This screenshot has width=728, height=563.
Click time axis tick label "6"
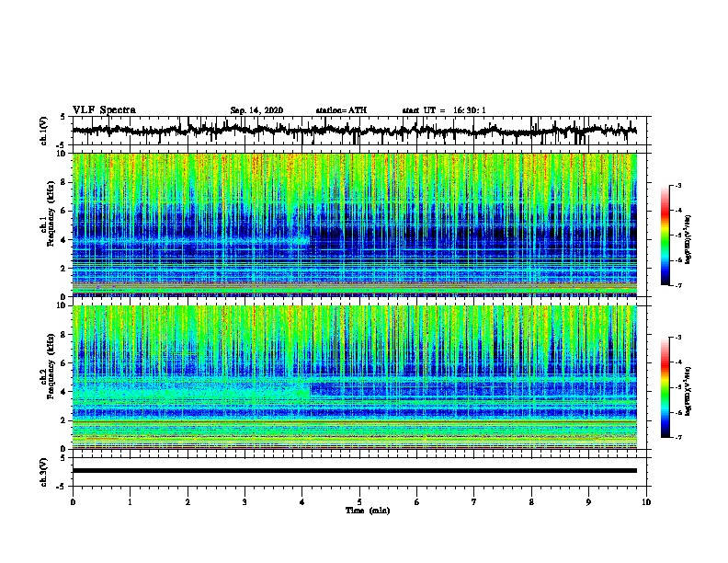416,502
